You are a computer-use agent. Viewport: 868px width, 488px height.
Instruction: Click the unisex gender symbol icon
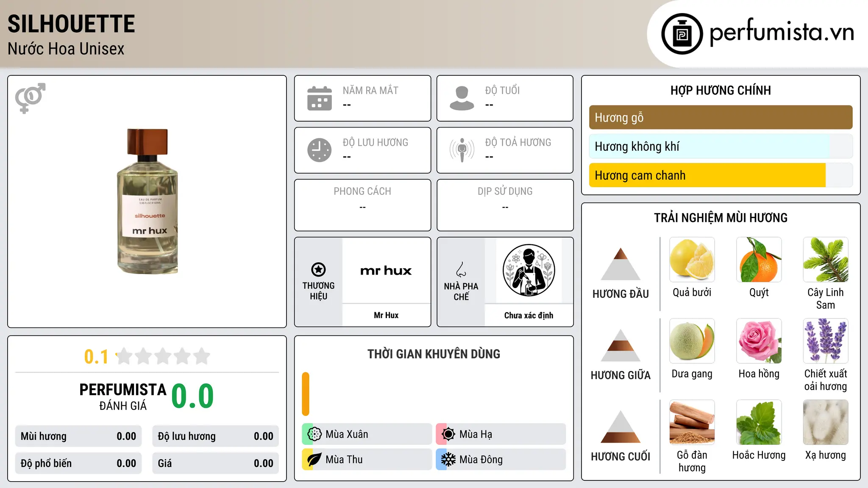30,98
